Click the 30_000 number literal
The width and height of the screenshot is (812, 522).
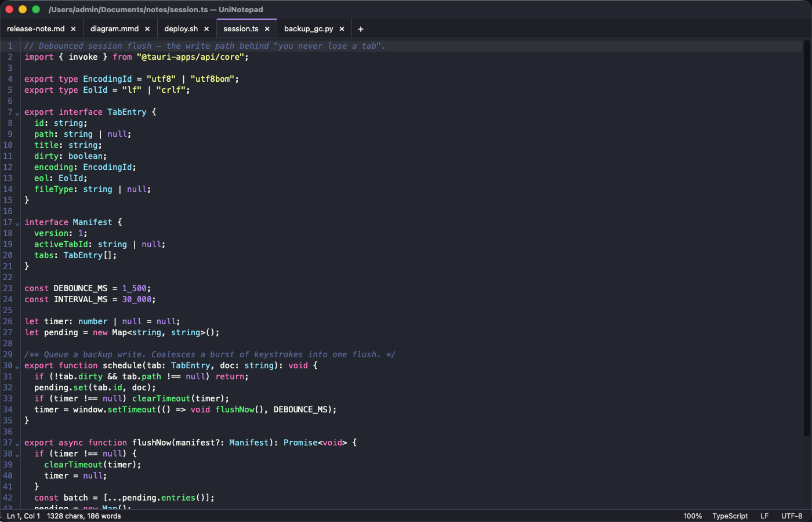pyautogui.click(x=137, y=299)
